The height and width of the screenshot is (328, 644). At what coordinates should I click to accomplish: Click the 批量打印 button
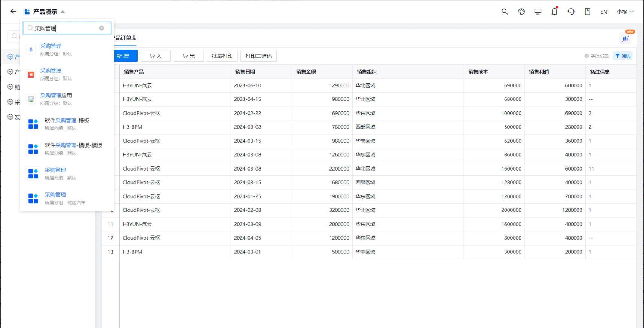pyautogui.click(x=222, y=56)
